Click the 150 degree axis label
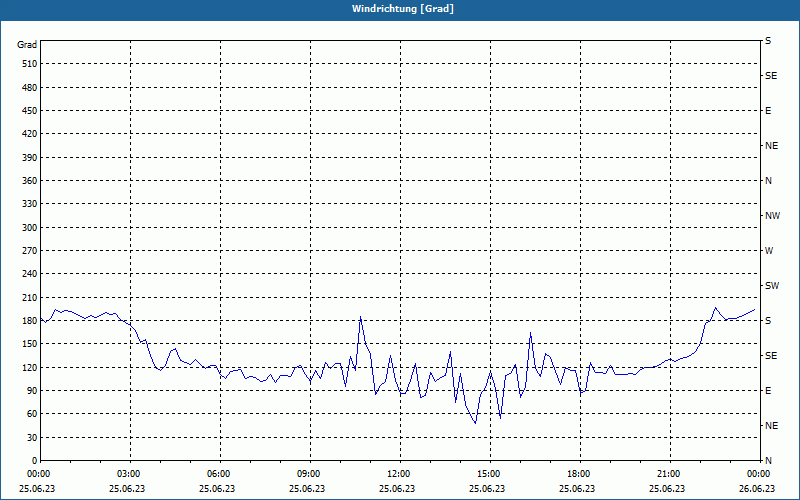 click(30, 344)
